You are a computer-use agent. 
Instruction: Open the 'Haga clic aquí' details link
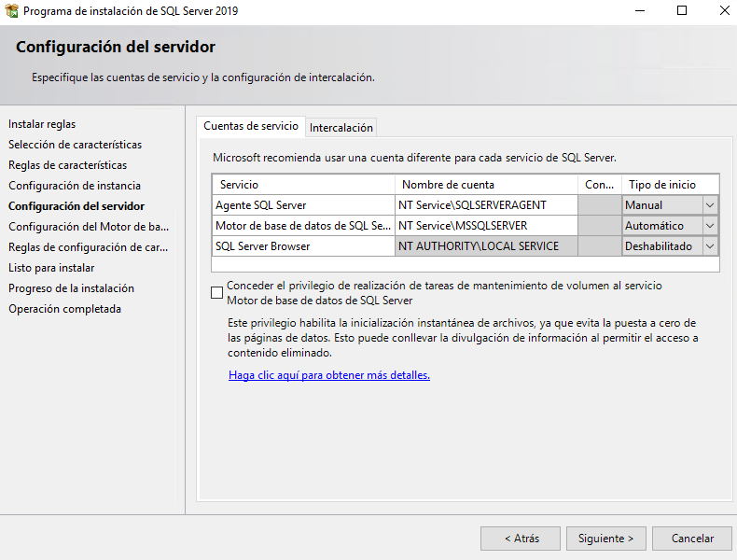[x=328, y=375]
